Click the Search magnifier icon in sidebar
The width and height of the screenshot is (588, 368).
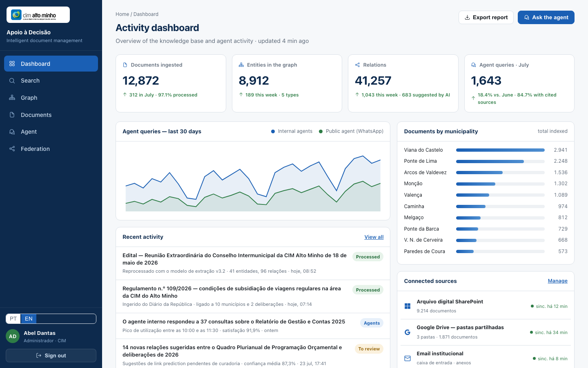tap(12, 81)
